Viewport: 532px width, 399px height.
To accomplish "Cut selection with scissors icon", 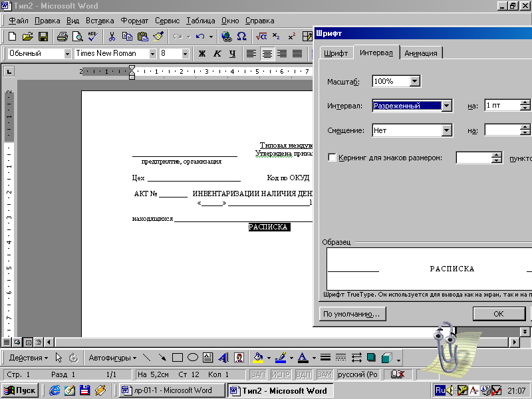I will point(112,37).
